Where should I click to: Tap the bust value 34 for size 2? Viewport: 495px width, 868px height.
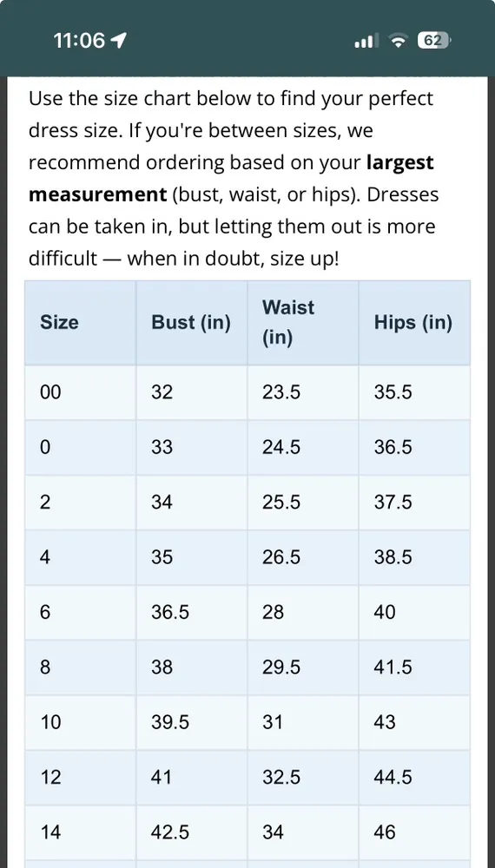pos(162,502)
